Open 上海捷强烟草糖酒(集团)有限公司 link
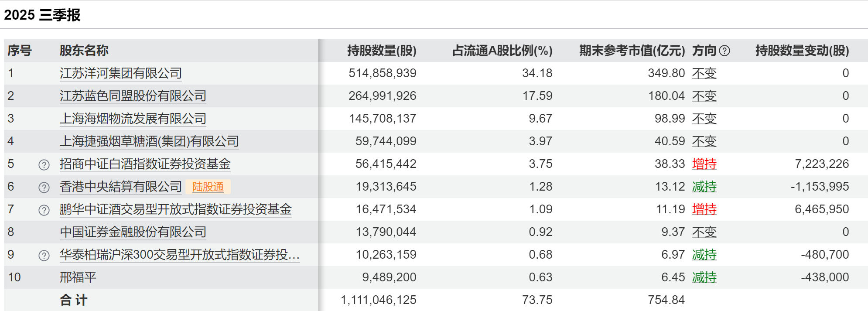 point(149,141)
